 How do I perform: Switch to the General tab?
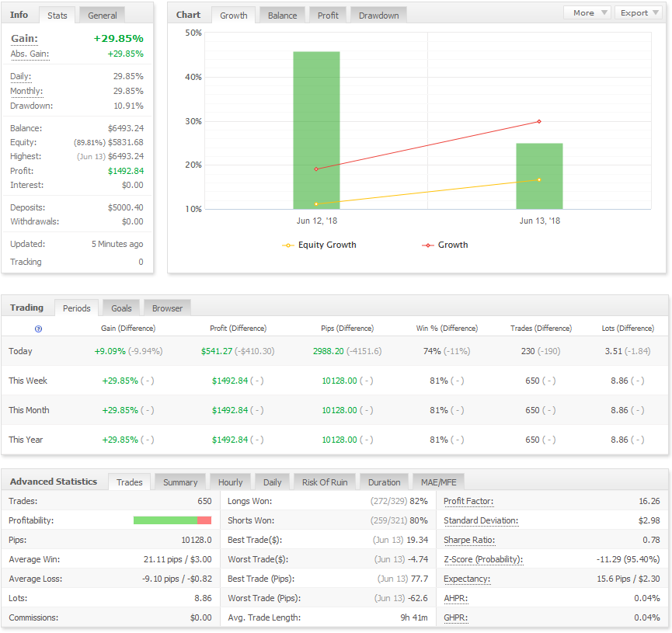coord(102,16)
